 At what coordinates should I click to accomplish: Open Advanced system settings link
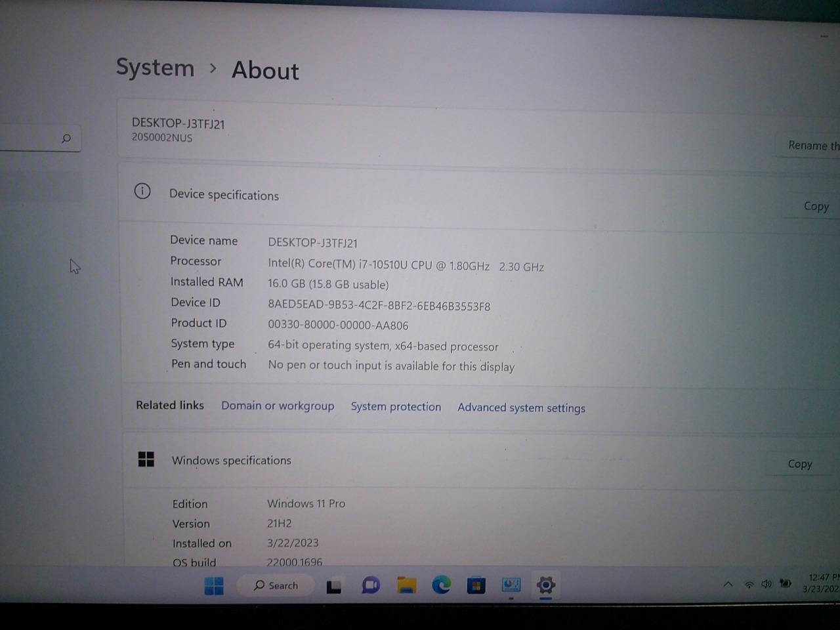click(x=521, y=408)
